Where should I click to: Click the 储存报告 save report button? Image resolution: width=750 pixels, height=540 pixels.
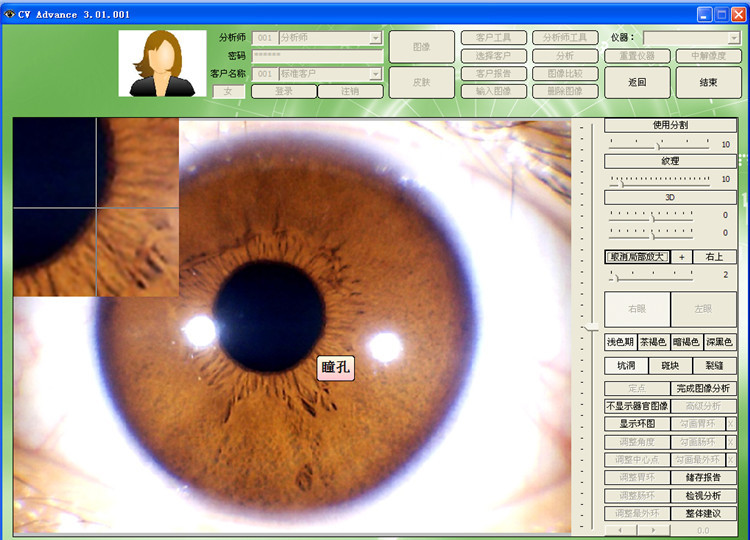(x=703, y=478)
